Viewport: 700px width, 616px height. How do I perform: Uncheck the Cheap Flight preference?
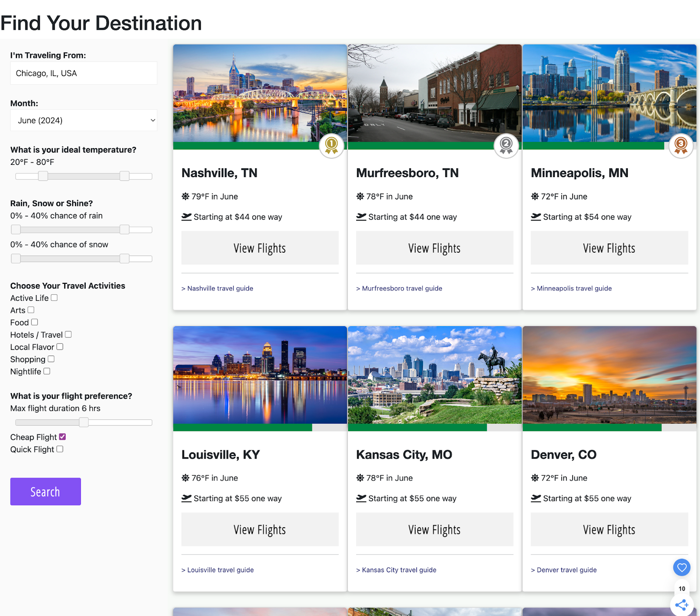63,437
